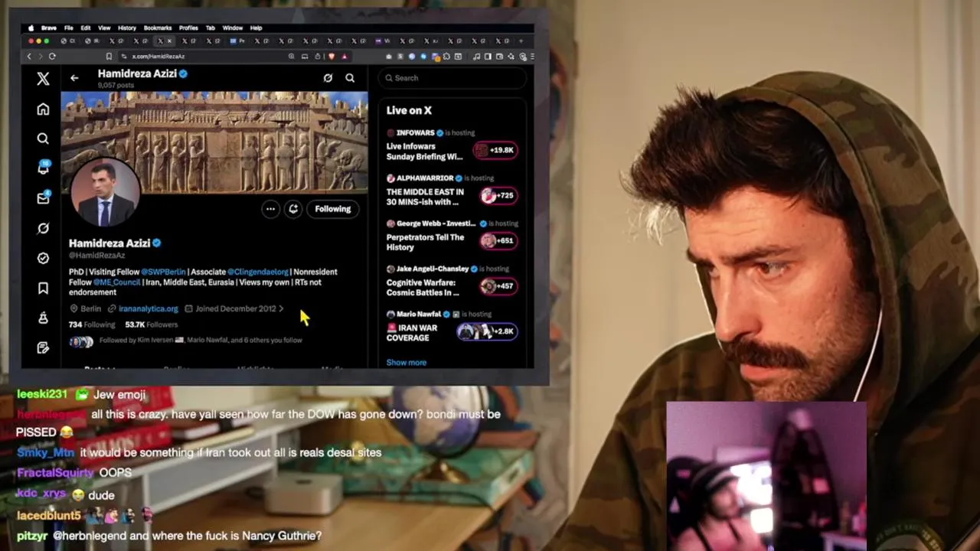Open Bookmarks in the X sidebar

(43, 288)
